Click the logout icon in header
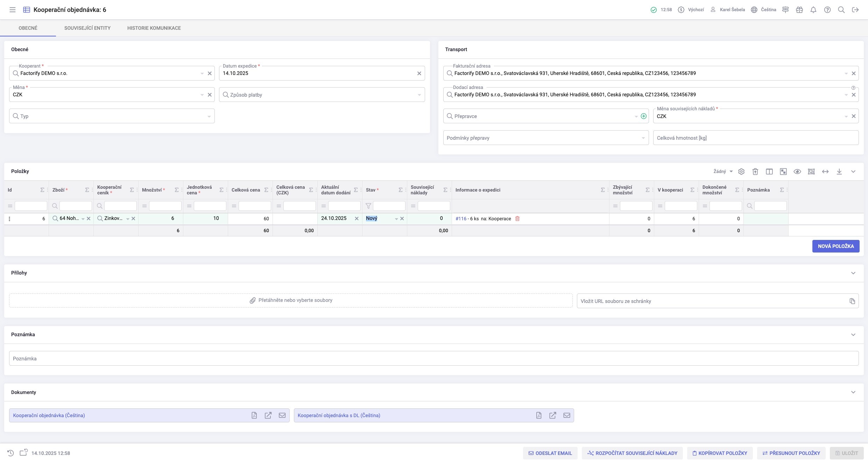Screen dimensions: 868x463 tap(855, 10)
